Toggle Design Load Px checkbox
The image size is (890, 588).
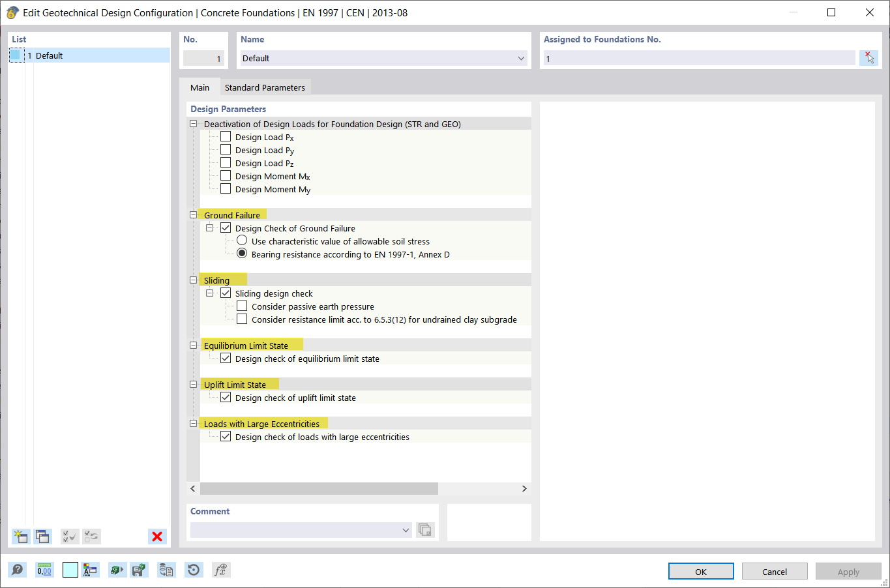[x=226, y=136]
